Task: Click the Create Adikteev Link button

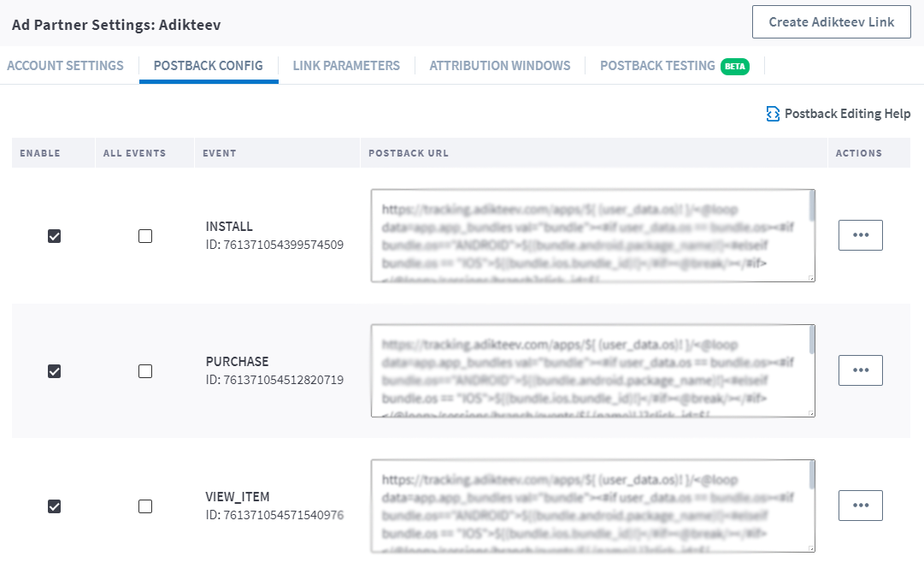Action: pyautogui.click(x=832, y=22)
